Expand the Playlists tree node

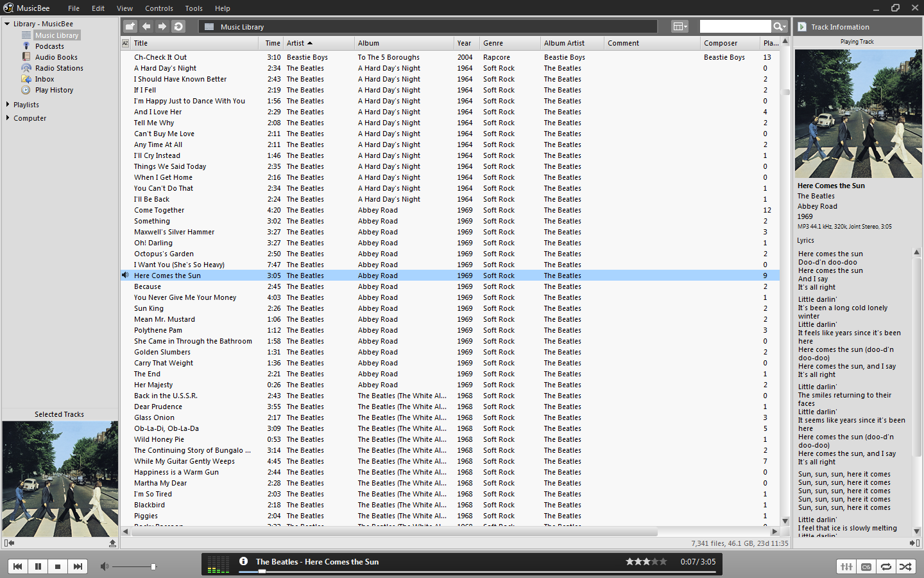pyautogui.click(x=8, y=105)
